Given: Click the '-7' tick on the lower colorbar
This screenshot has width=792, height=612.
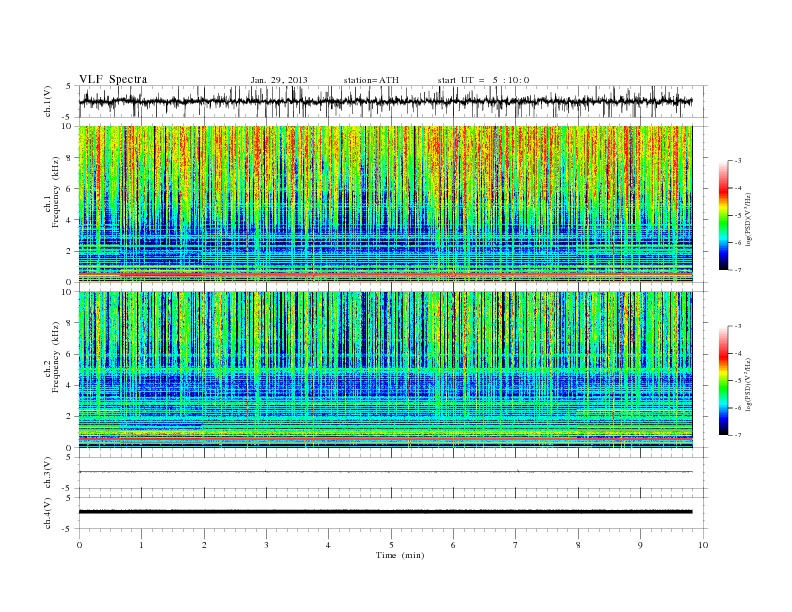Looking at the screenshot, I should pos(738,435).
